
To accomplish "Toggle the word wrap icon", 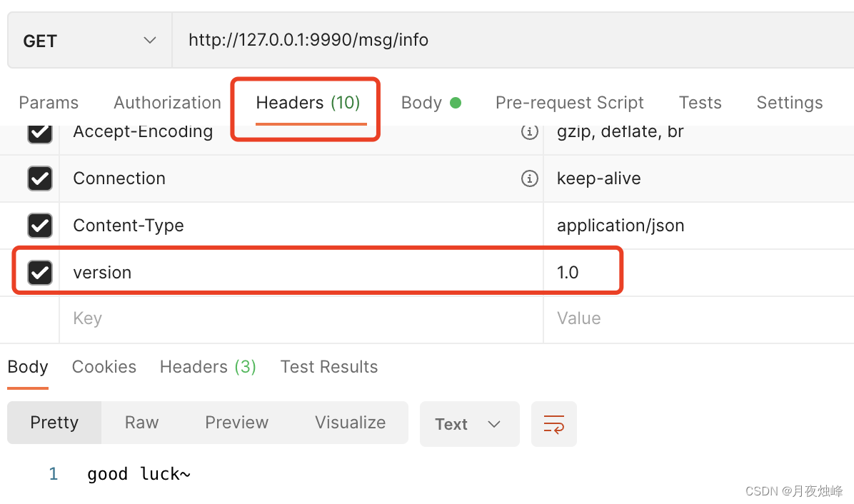I will pyautogui.click(x=553, y=424).
